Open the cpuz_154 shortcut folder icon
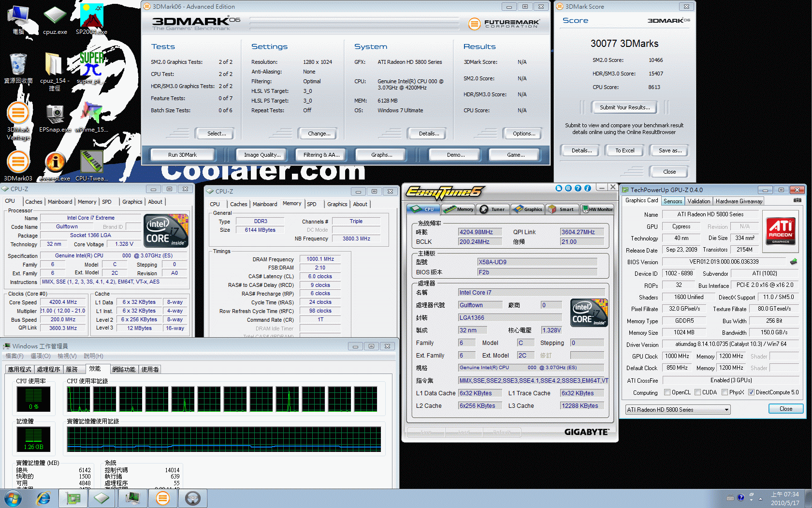Viewport: 812px width, 508px height. (x=54, y=71)
